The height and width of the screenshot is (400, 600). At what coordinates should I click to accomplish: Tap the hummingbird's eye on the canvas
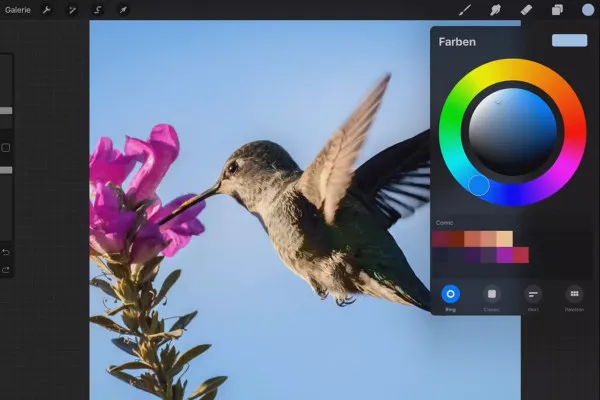[x=232, y=167]
